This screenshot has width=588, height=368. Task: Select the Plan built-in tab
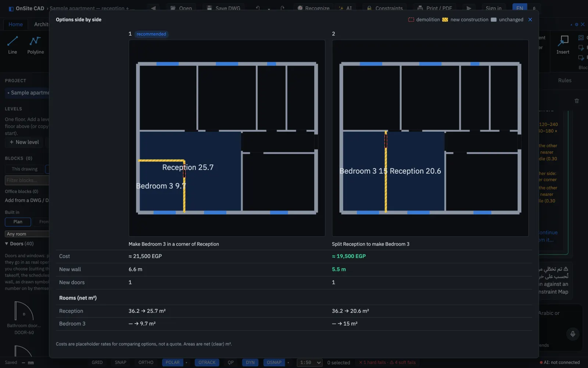pos(18,222)
